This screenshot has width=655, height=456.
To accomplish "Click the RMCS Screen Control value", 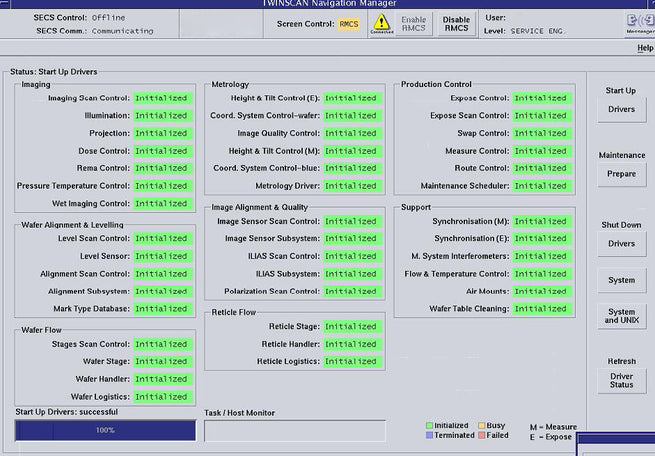I will (x=349, y=24).
